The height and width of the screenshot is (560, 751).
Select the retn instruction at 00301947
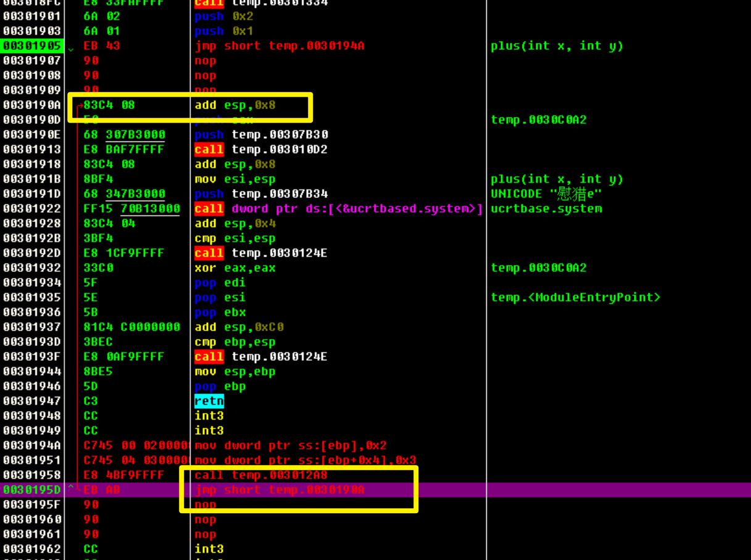pyautogui.click(x=209, y=401)
